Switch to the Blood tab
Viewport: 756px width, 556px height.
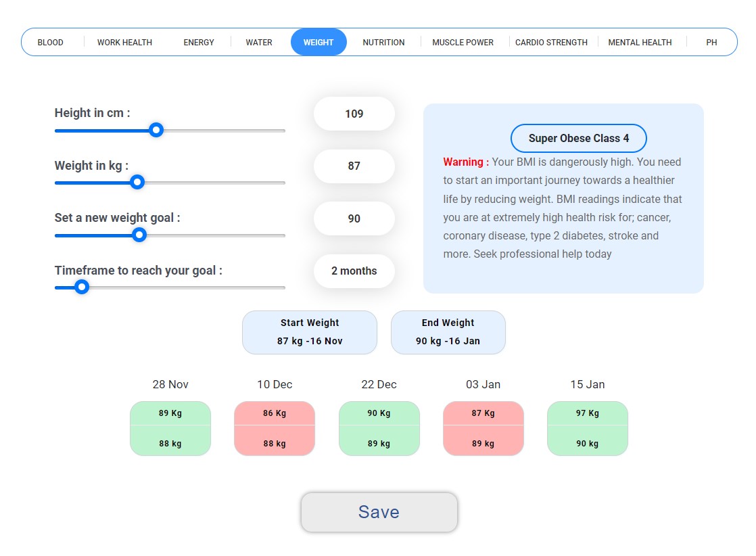point(50,42)
